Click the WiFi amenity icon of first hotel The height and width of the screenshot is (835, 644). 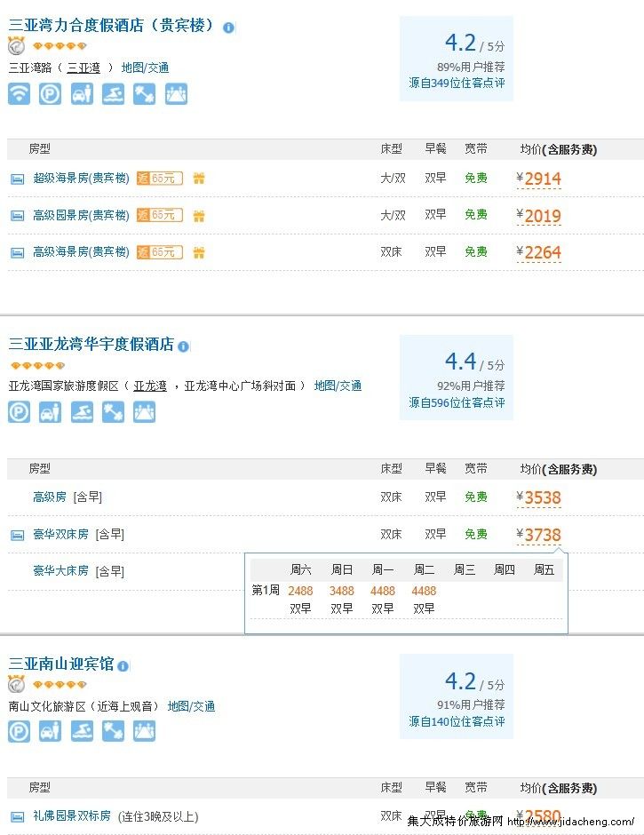point(19,93)
